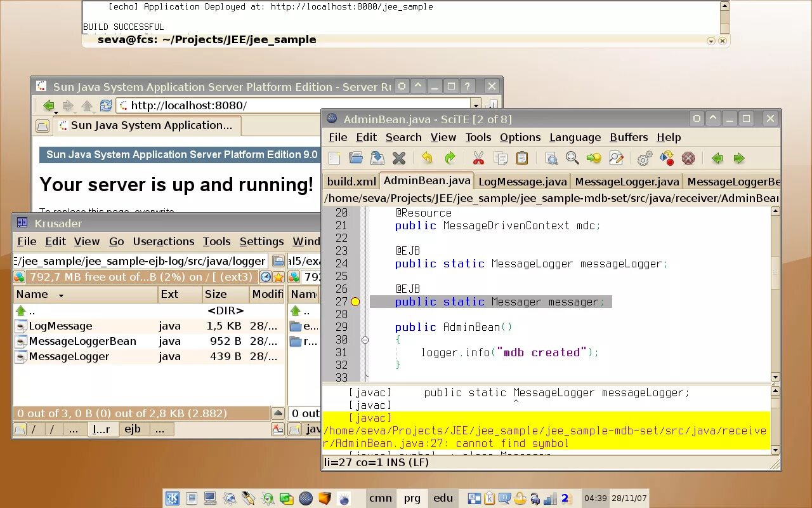The height and width of the screenshot is (508, 812).
Task: Select the Sun Java System Application browser tab
Action: [147, 125]
